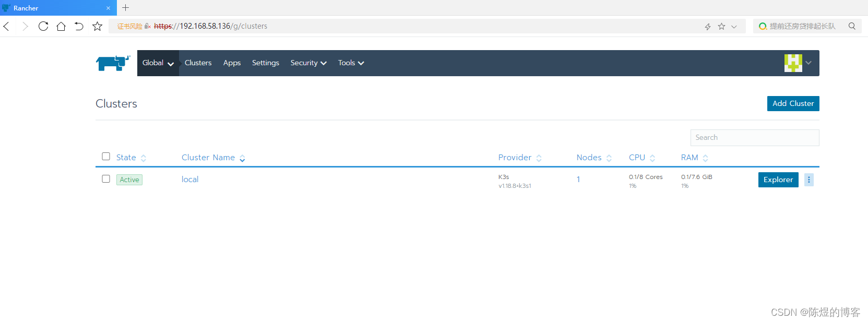The height and width of the screenshot is (322, 868).
Task: Click the search magnifier icon
Action: [x=852, y=26]
